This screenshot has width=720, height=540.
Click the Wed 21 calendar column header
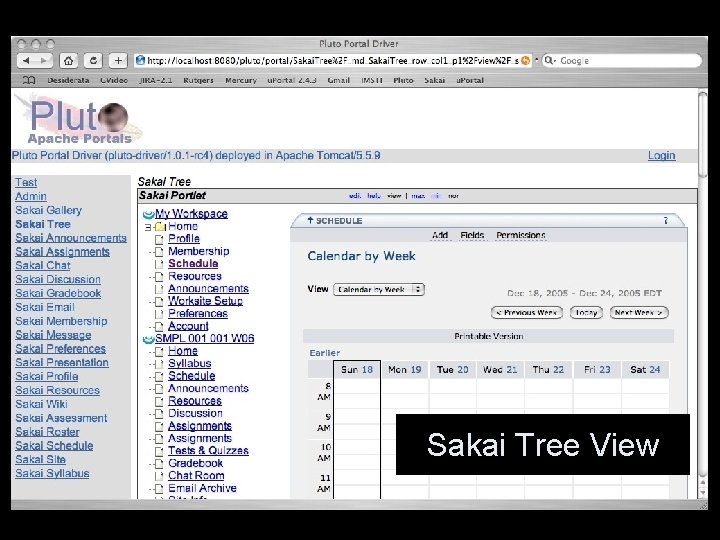(x=500, y=370)
